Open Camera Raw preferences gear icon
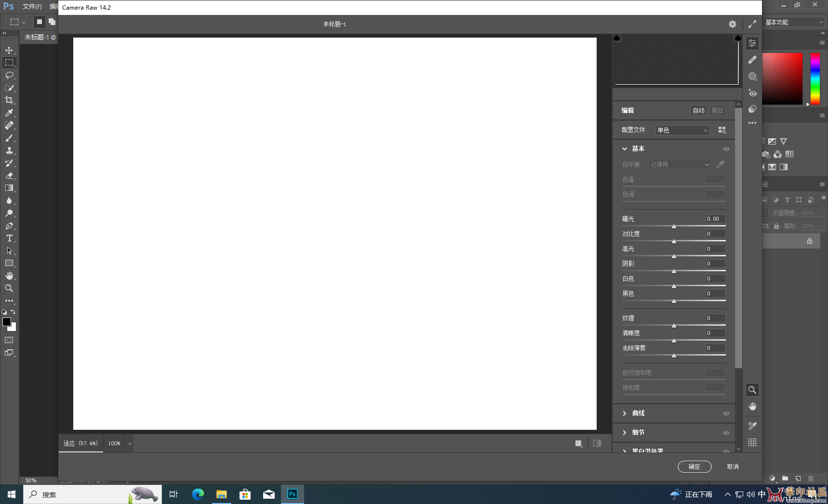828x504 pixels. click(733, 24)
